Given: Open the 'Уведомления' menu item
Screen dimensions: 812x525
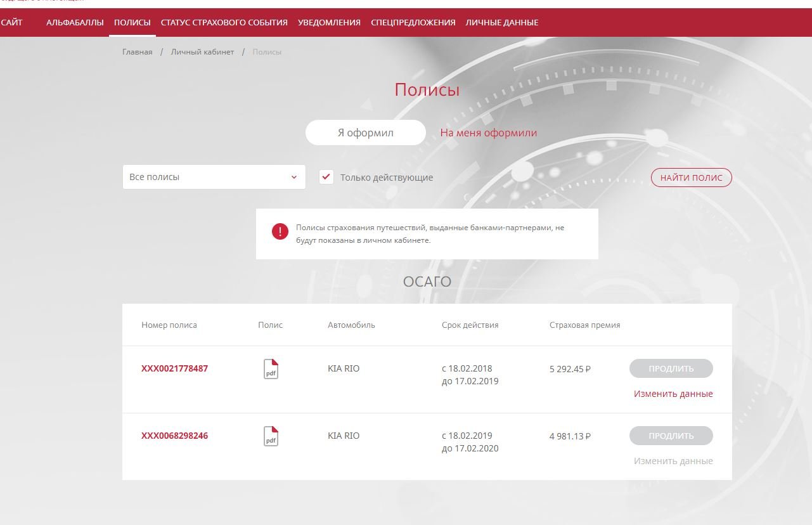Looking at the screenshot, I should [x=329, y=23].
